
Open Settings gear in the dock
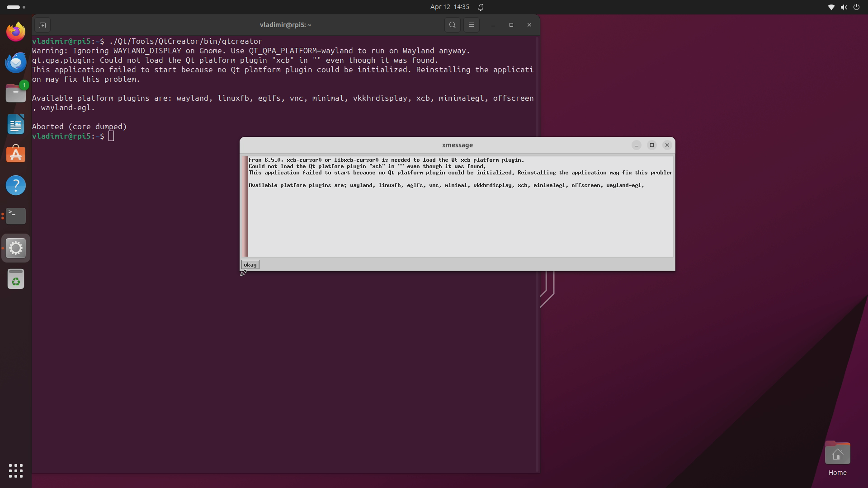coord(16,248)
